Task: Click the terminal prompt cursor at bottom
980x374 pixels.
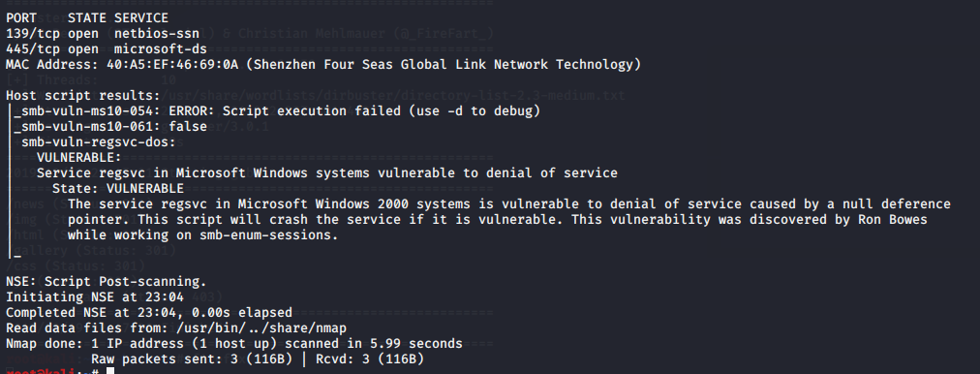Action: point(110,371)
